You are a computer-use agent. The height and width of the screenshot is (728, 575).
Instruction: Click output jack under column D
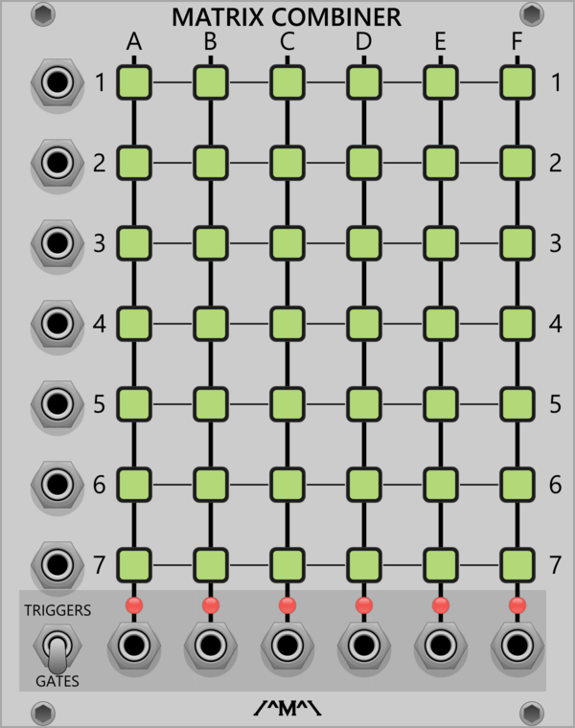[364, 646]
